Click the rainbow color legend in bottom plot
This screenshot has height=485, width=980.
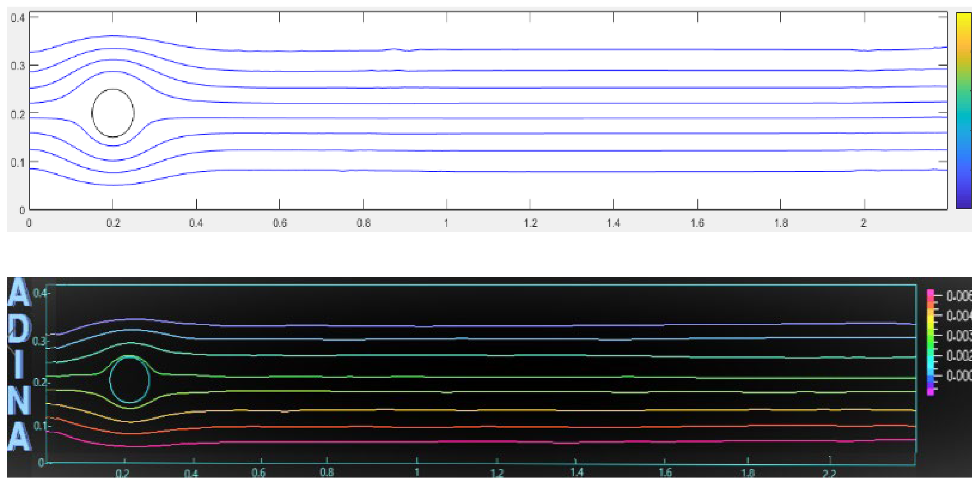coord(930,343)
